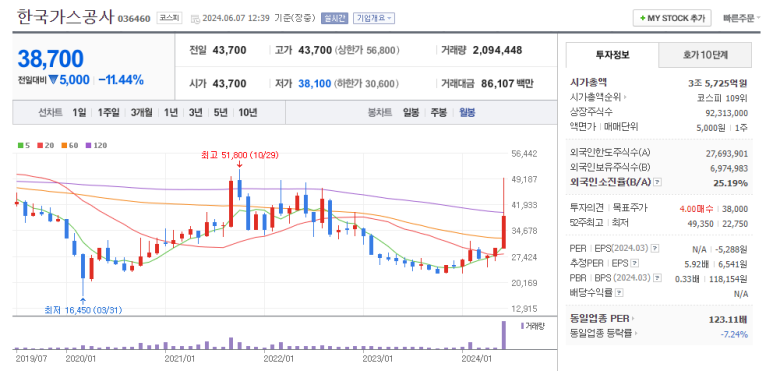Click the 한국가스공사 stock title
This screenshot has height=371, width=773.
click(65, 17)
